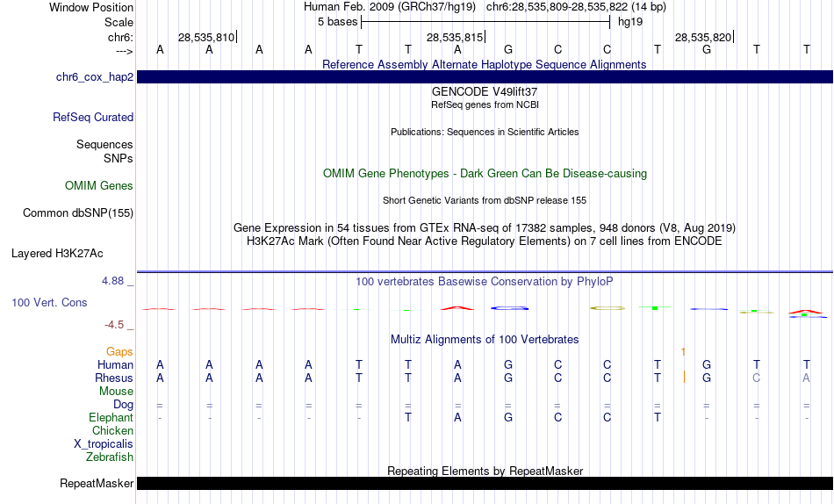Screen dimensions: 834x504
Task: Click the orange gap count 1 marker
Action: point(683,352)
